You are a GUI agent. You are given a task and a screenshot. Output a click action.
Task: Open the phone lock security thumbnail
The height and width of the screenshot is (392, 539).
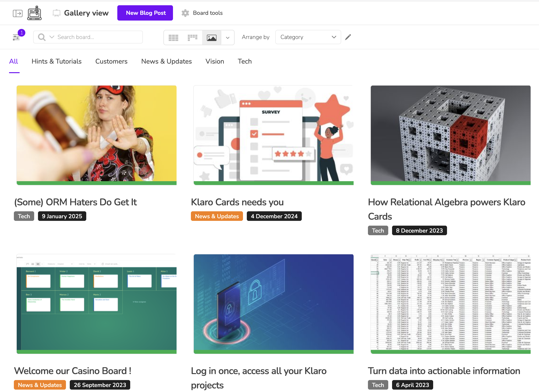pyautogui.click(x=274, y=304)
